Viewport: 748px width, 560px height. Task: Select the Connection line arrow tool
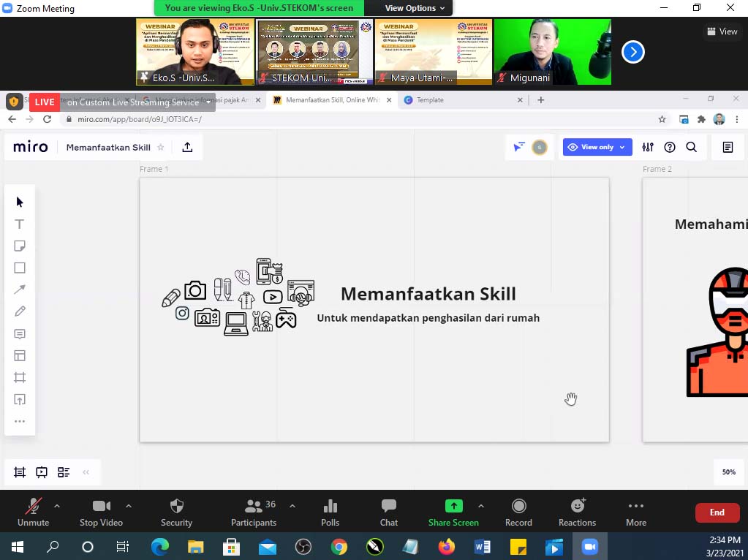(20, 290)
